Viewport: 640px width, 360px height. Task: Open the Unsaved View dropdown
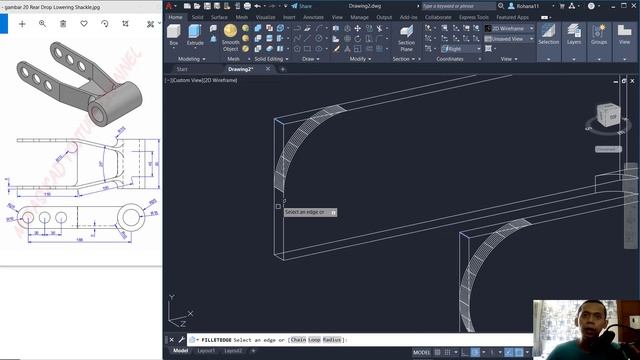509,39
